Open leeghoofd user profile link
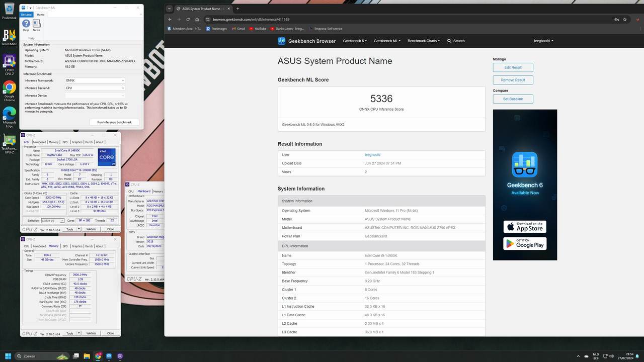 [x=372, y=155]
